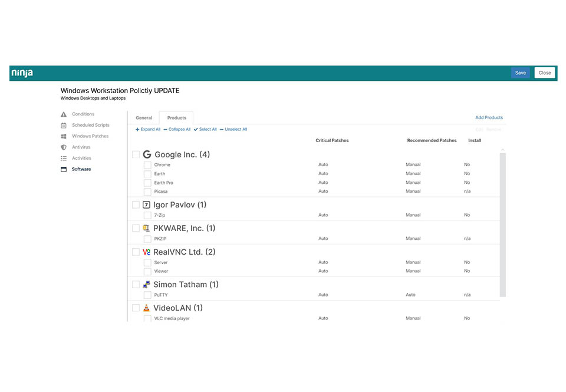
Task: Select Software in the sidebar
Action: click(81, 169)
